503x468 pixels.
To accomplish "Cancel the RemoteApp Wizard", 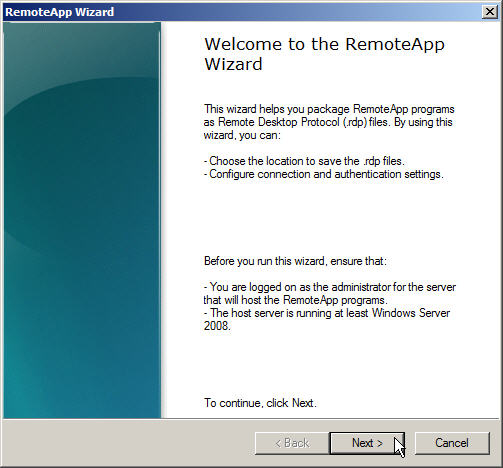I will (452, 443).
